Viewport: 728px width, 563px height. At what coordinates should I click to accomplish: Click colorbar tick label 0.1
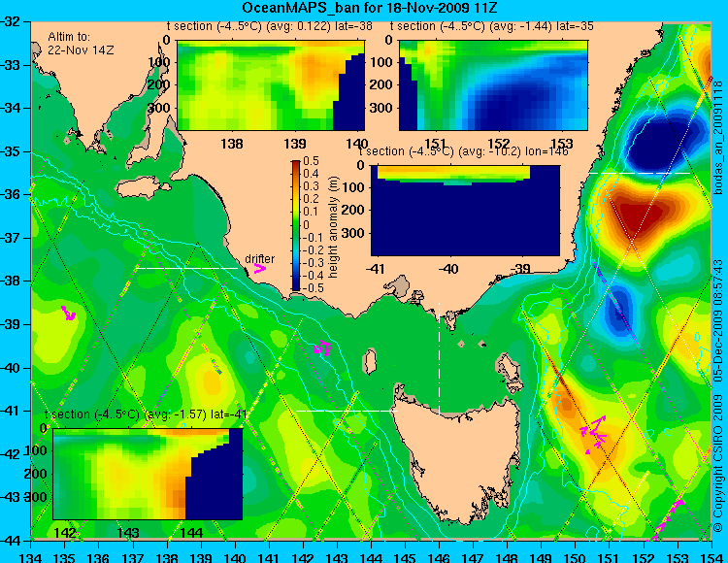[x=311, y=212]
